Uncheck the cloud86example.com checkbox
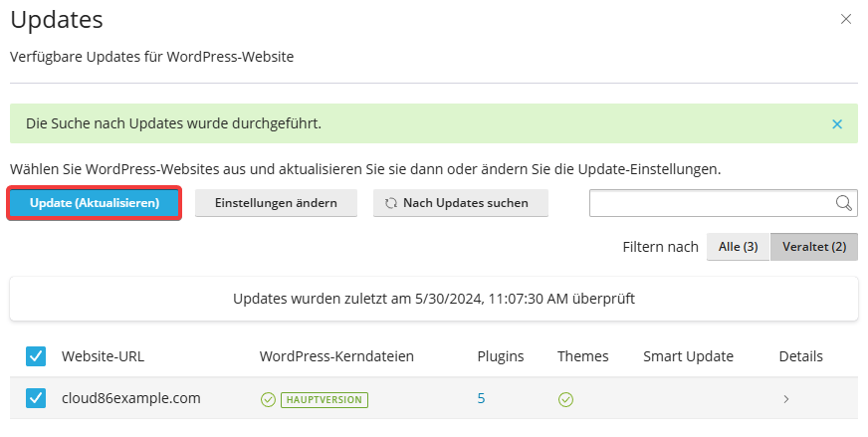The height and width of the screenshot is (437, 868). pos(36,398)
